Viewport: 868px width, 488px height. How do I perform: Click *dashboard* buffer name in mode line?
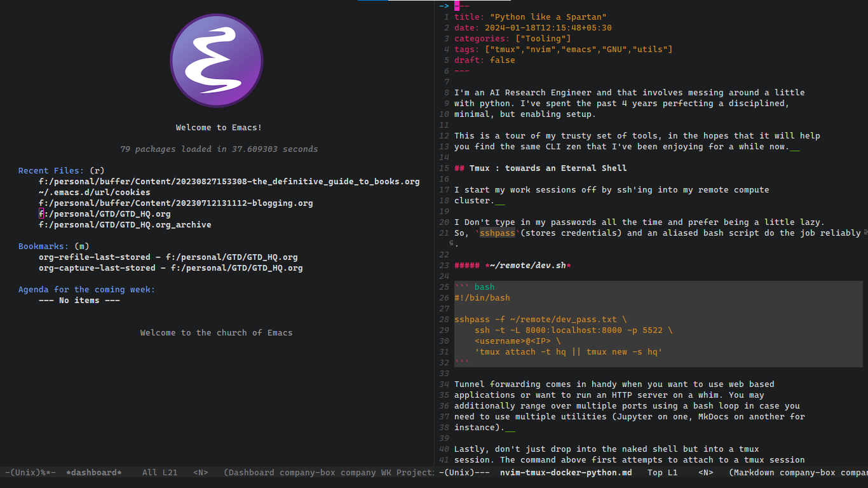click(94, 472)
